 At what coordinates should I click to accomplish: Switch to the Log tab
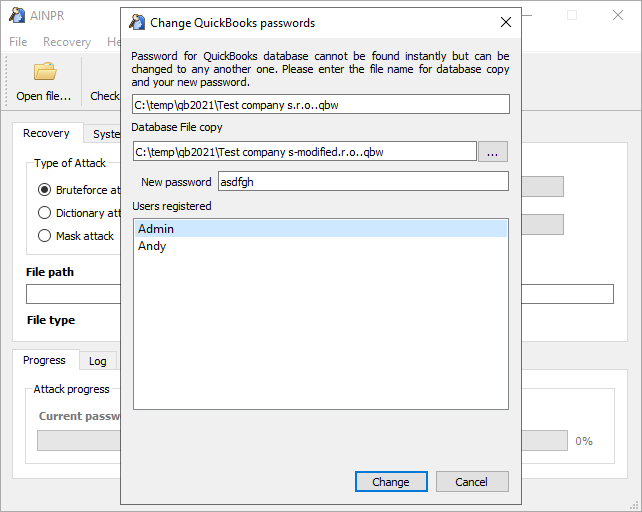(98, 361)
